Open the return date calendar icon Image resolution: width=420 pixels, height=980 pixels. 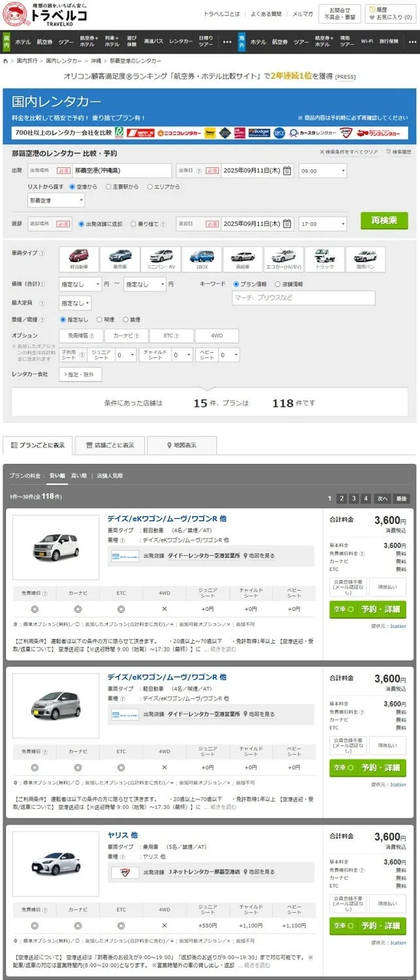tap(287, 223)
